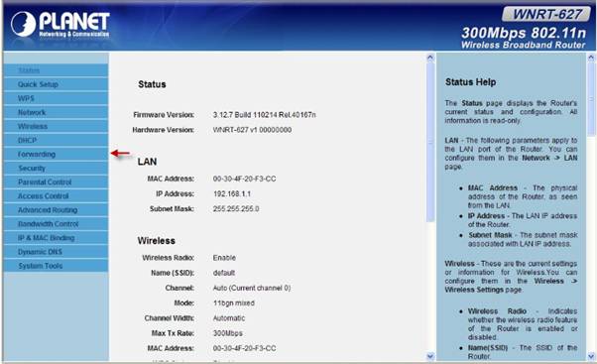597x364 pixels.
Task: Click hardware version WNRT-627 v1 value
Action: tap(252, 130)
